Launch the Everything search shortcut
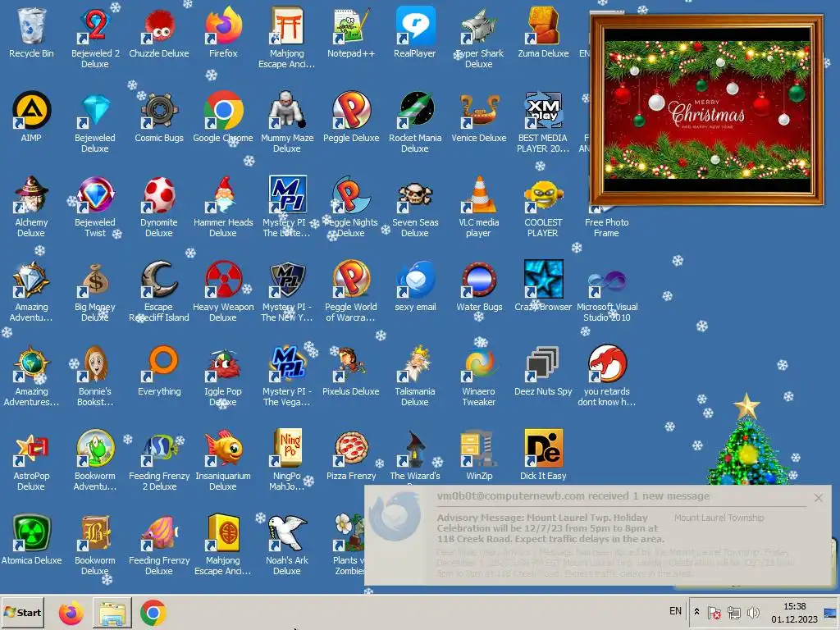840x630 pixels. pyautogui.click(x=159, y=363)
